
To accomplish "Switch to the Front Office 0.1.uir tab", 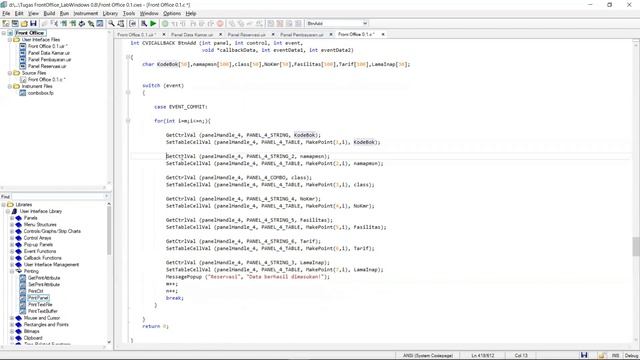I will 136,35.
